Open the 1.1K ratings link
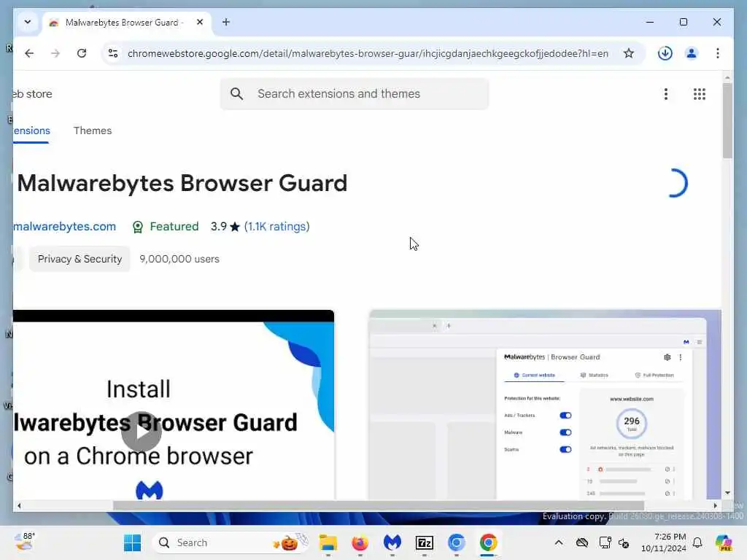The height and width of the screenshot is (560, 747). point(276,227)
